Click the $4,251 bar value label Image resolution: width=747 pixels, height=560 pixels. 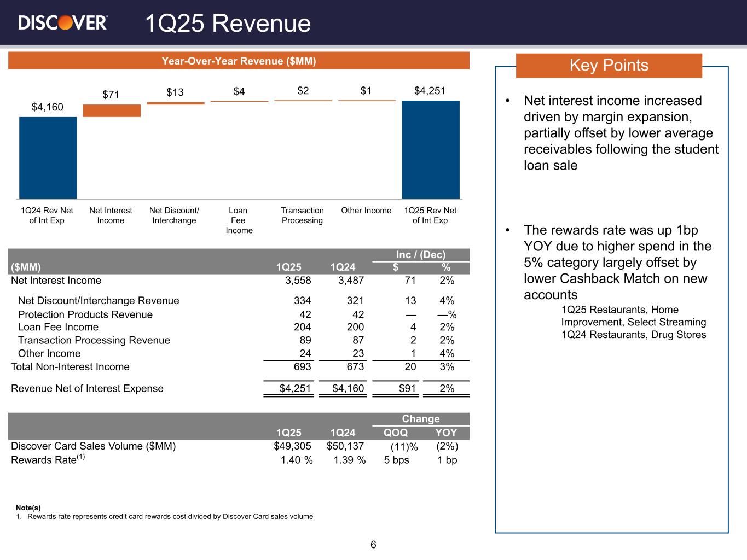point(430,91)
